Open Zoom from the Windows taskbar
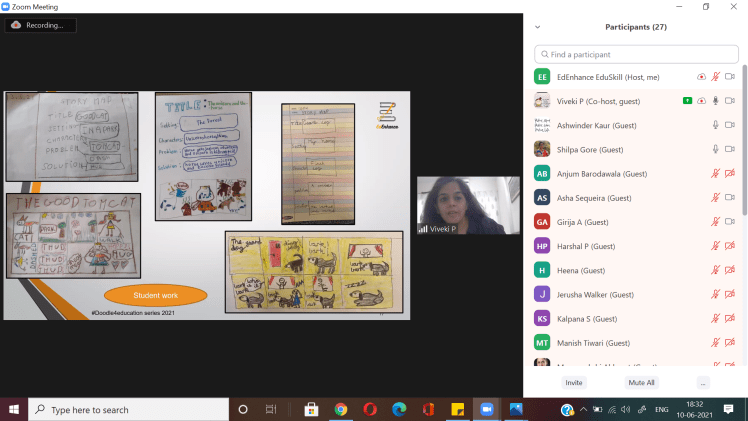 pyautogui.click(x=487, y=409)
